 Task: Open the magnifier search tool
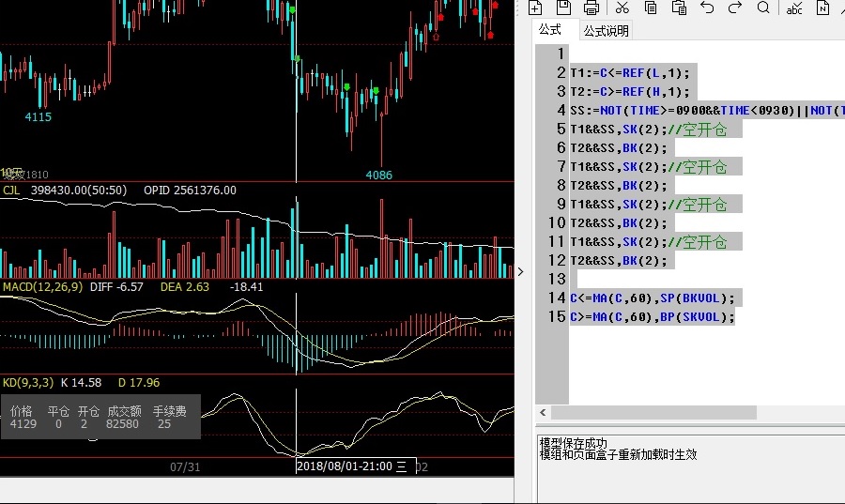763,8
